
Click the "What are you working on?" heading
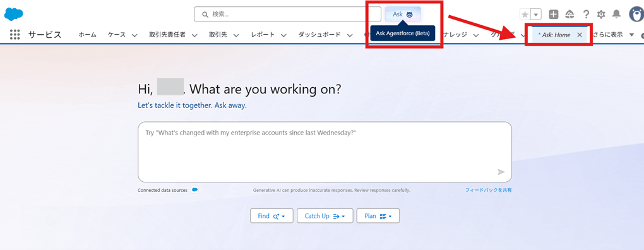click(265, 88)
